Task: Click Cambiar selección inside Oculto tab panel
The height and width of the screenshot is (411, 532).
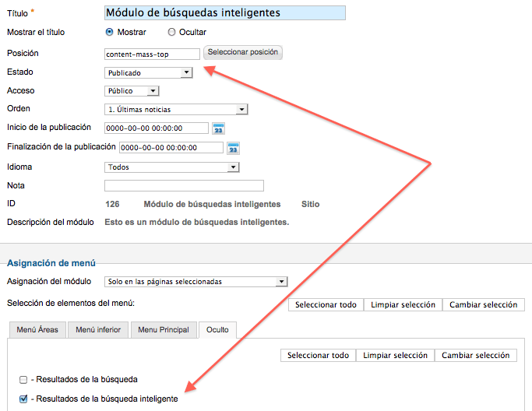Action: [476, 356]
